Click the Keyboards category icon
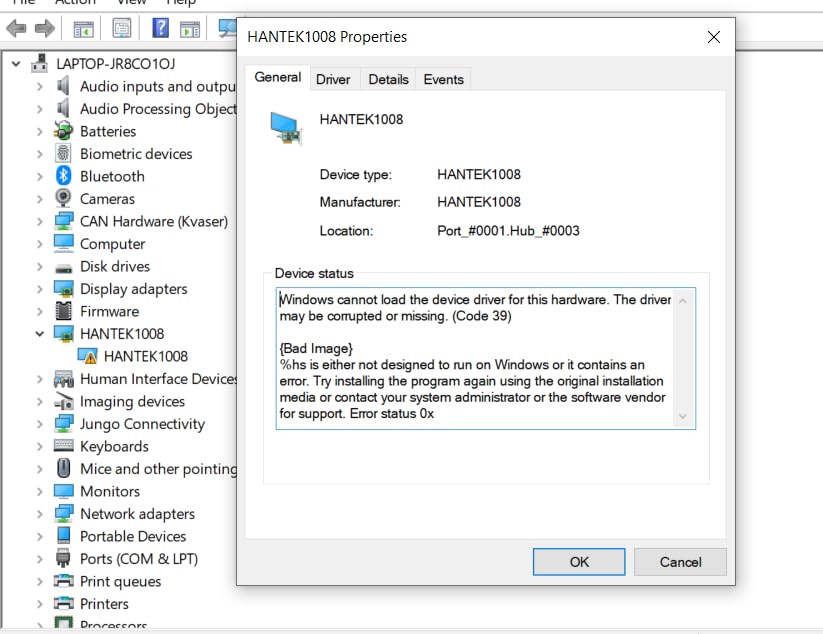 click(64, 446)
